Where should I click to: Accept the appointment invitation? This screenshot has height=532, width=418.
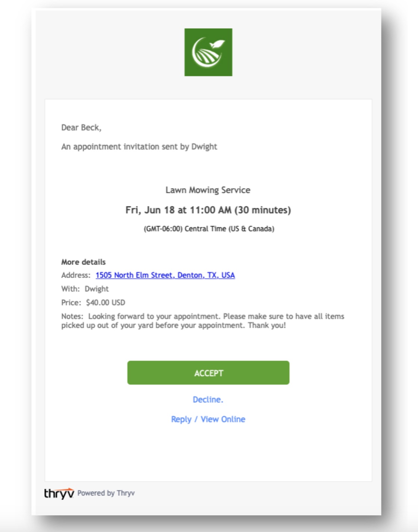click(x=208, y=373)
